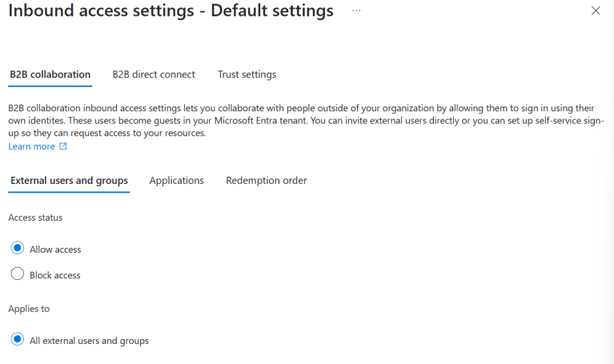Image resolution: width=614 pixels, height=364 pixels.
Task: Follow the Learn more link
Action: (32, 147)
